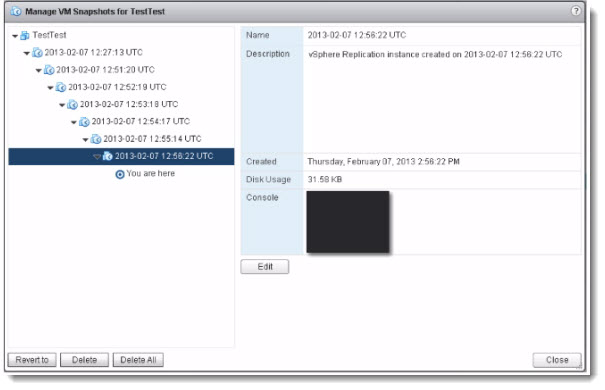Viewport: 605px width, 390px height.
Task: Select snapshot 2013-02-07 12:51:20 UTC
Action: (x=105, y=70)
